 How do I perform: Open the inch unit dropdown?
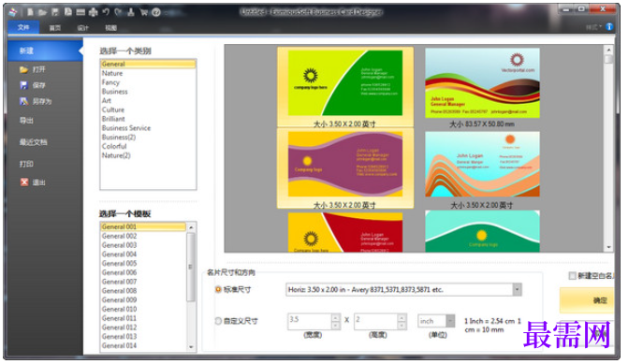tap(450, 321)
